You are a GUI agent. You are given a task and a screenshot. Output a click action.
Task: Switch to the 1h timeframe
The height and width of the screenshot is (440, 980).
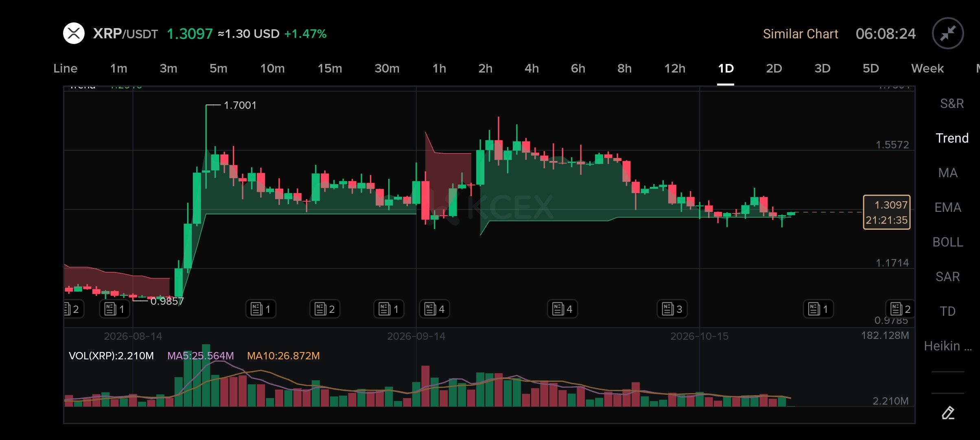[x=439, y=68]
